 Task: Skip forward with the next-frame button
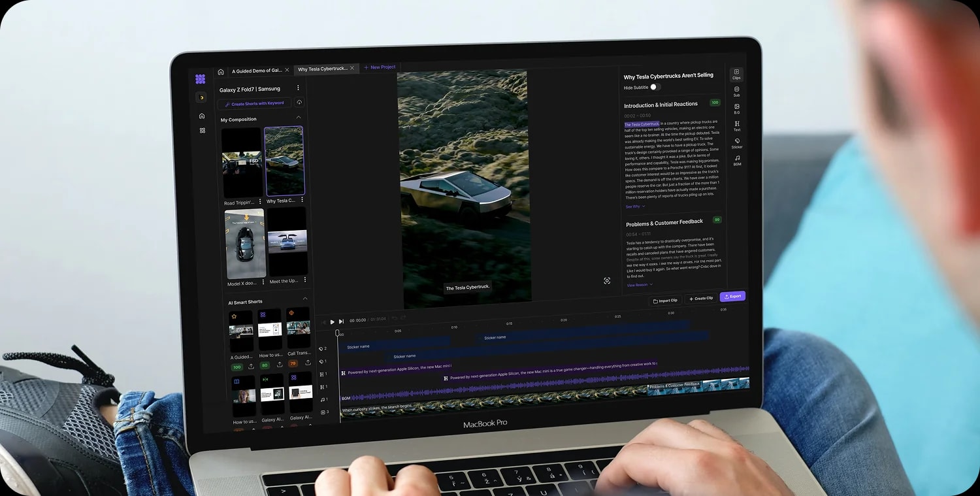341,322
